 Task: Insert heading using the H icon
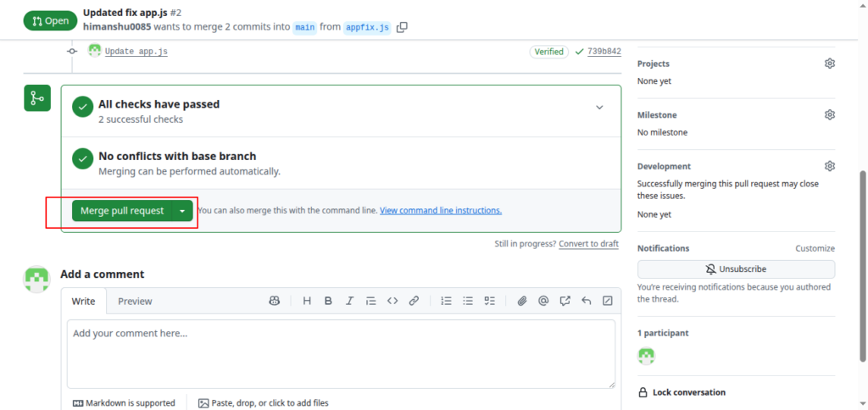tap(307, 301)
